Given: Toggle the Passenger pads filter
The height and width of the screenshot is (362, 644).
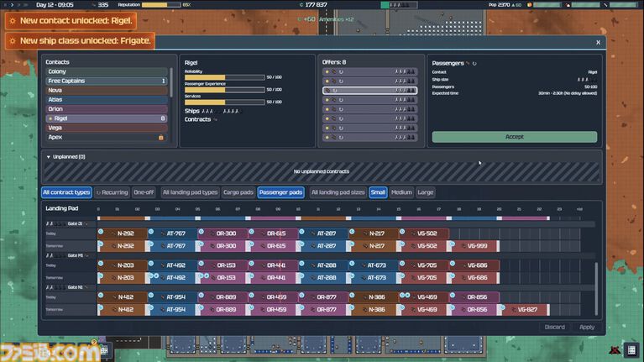Looking at the screenshot, I should (281, 192).
